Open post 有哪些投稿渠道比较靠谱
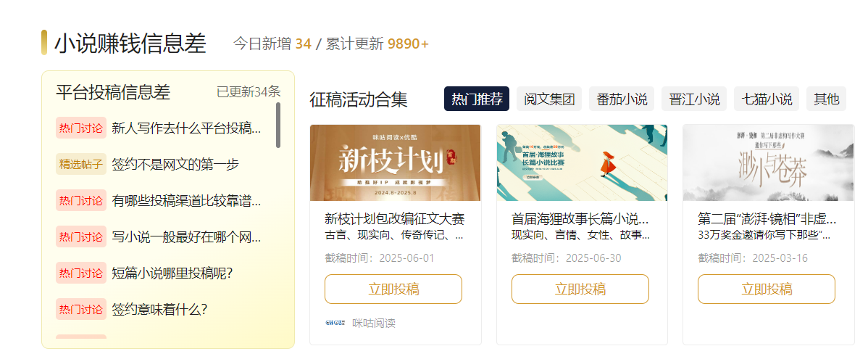 pos(186,200)
